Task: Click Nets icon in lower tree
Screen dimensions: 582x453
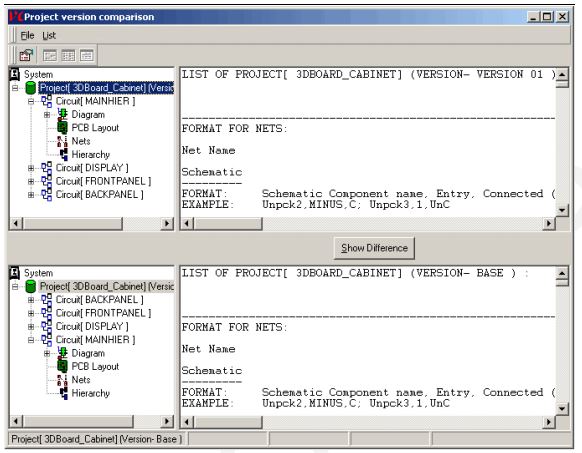Action: tap(62, 380)
